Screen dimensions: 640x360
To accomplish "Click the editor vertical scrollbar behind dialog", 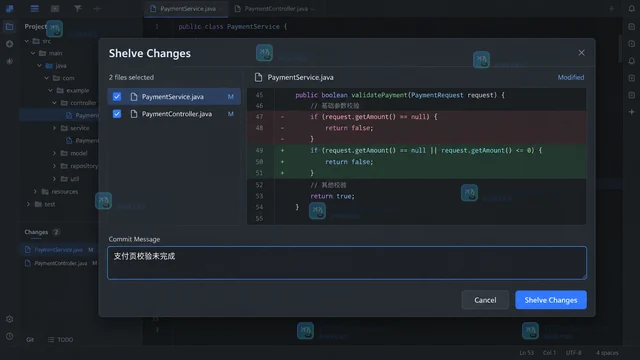I will (620, 49).
